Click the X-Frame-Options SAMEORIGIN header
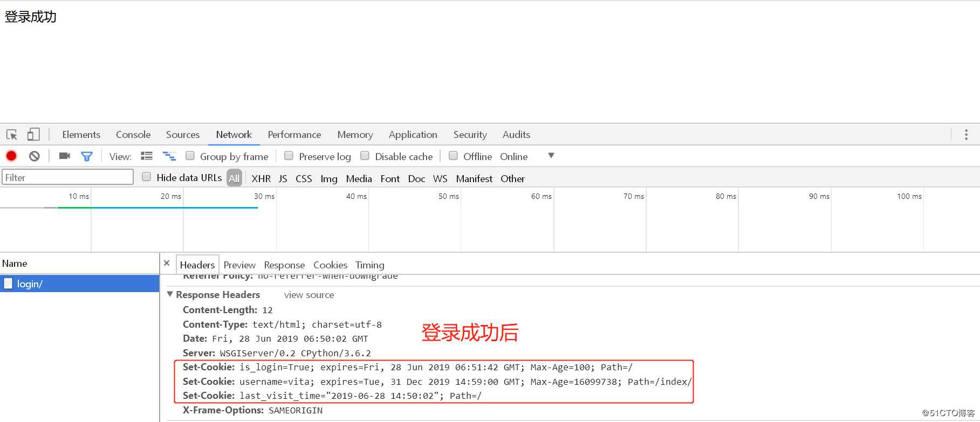The width and height of the screenshot is (980, 422). [x=252, y=410]
